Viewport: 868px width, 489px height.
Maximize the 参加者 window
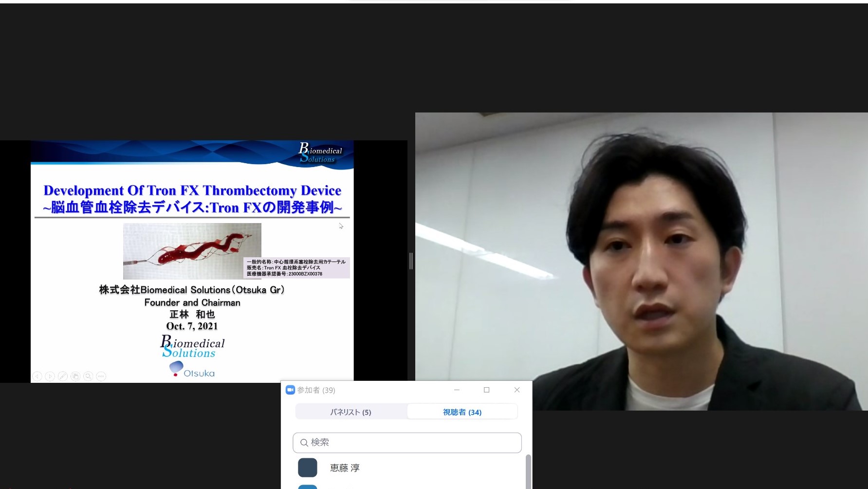[486, 390]
